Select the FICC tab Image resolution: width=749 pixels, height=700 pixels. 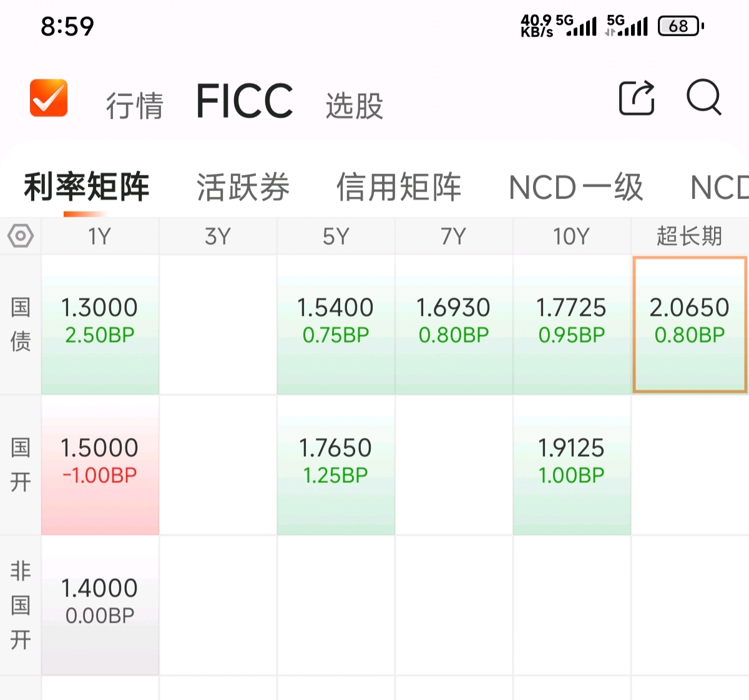[245, 100]
